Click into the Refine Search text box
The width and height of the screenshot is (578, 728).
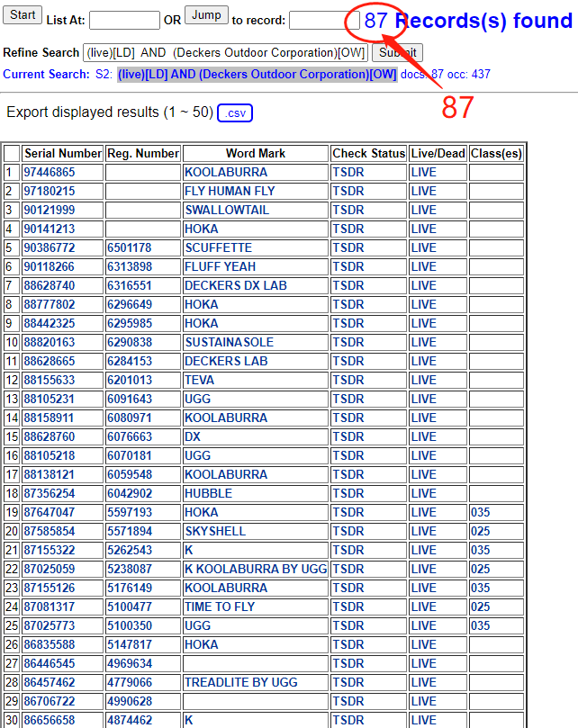225,52
